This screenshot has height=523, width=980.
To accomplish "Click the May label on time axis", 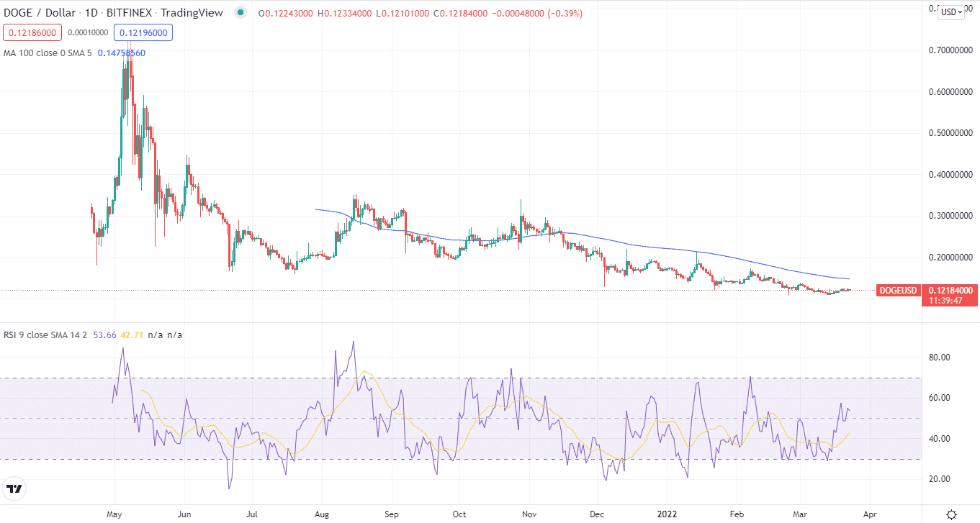I will (115, 514).
